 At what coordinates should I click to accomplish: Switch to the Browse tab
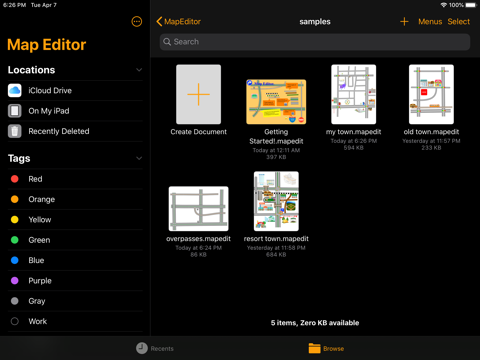(x=326, y=348)
